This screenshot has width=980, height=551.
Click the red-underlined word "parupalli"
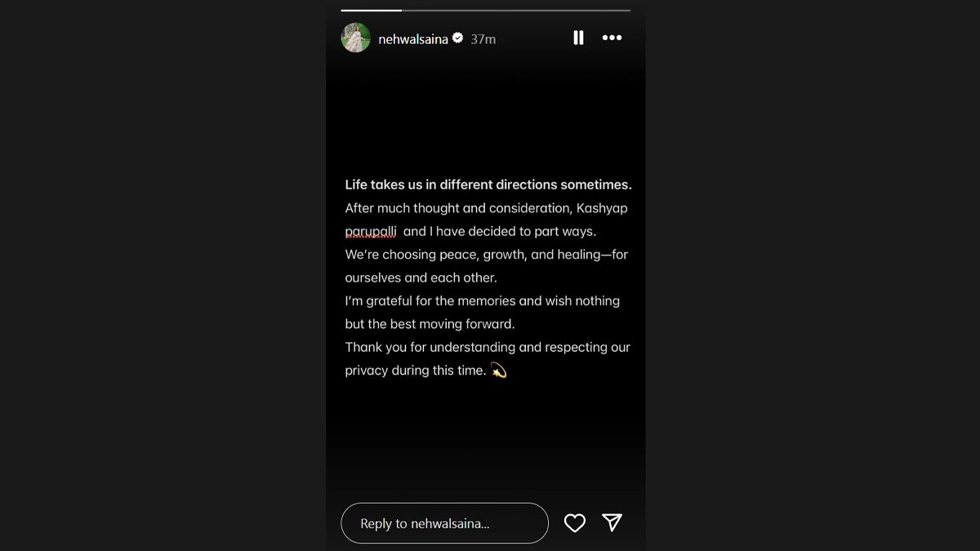coord(371,232)
